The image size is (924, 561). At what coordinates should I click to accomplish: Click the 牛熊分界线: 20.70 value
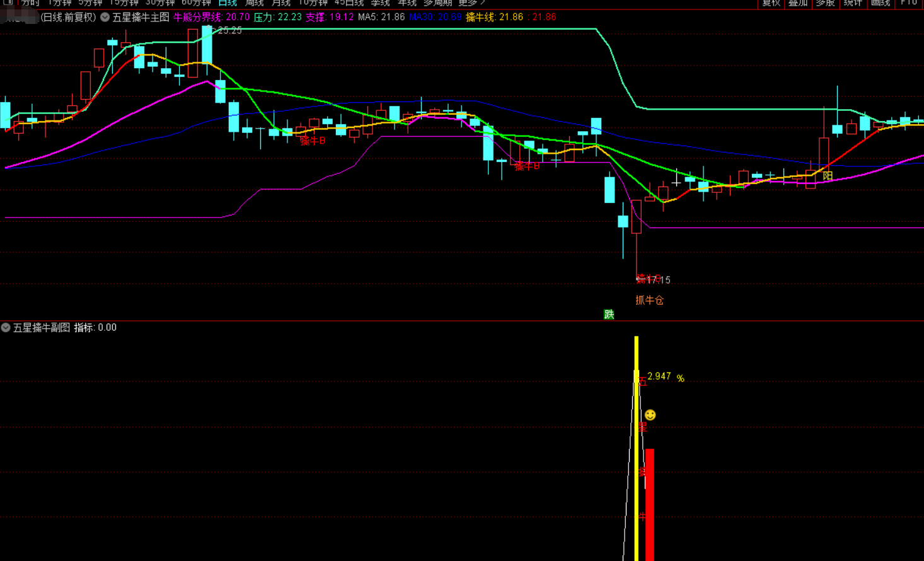click(211, 18)
